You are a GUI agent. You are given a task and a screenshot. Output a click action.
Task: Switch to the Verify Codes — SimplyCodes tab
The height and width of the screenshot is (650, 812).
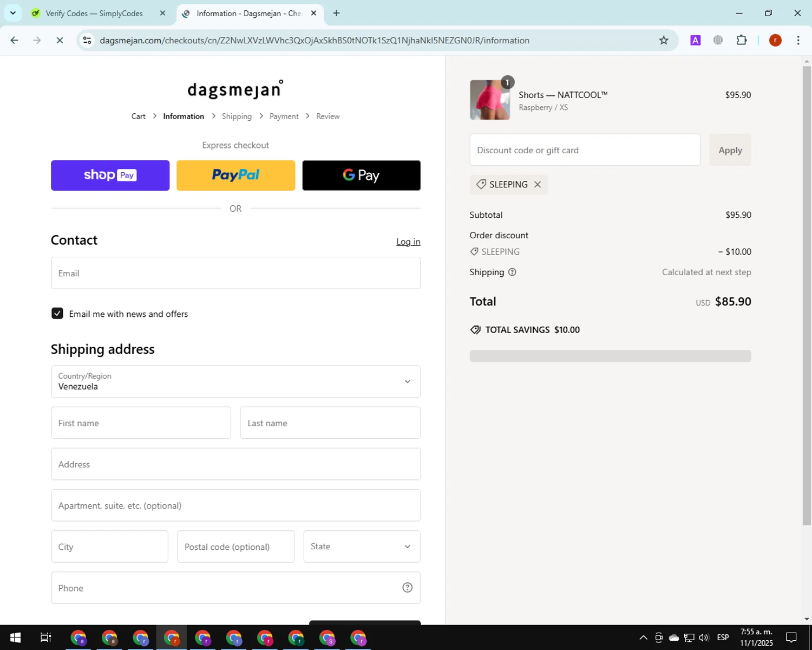(94, 13)
